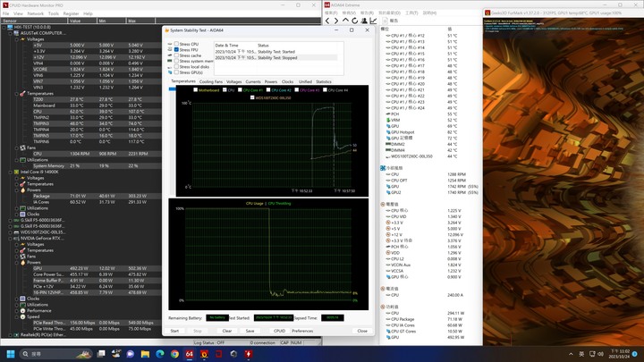The height and width of the screenshot is (362, 644).
Task: Toggle the CPU Core #1 graph checkbox
Action: coord(240,90)
